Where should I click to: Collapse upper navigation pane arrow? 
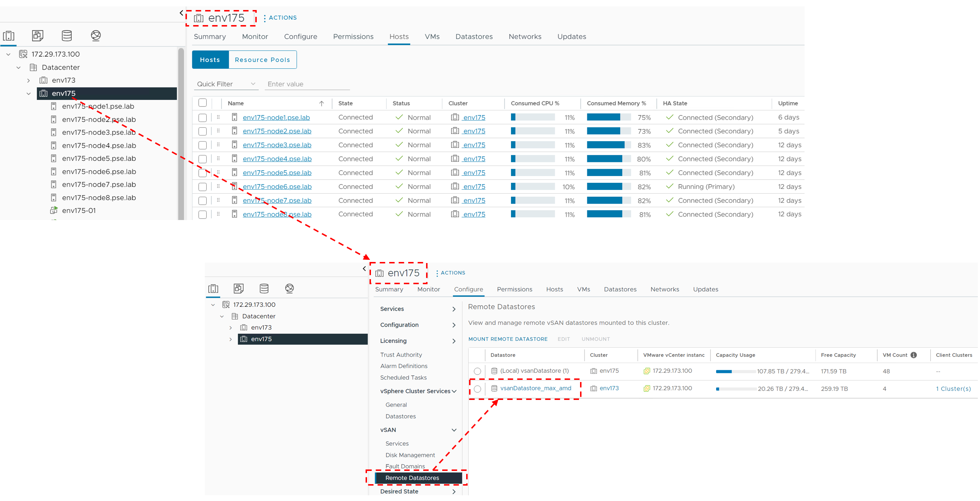[x=181, y=13]
